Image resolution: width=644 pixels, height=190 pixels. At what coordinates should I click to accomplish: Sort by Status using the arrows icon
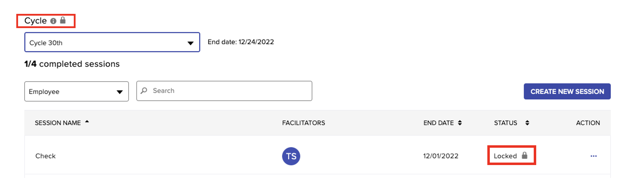tap(527, 123)
